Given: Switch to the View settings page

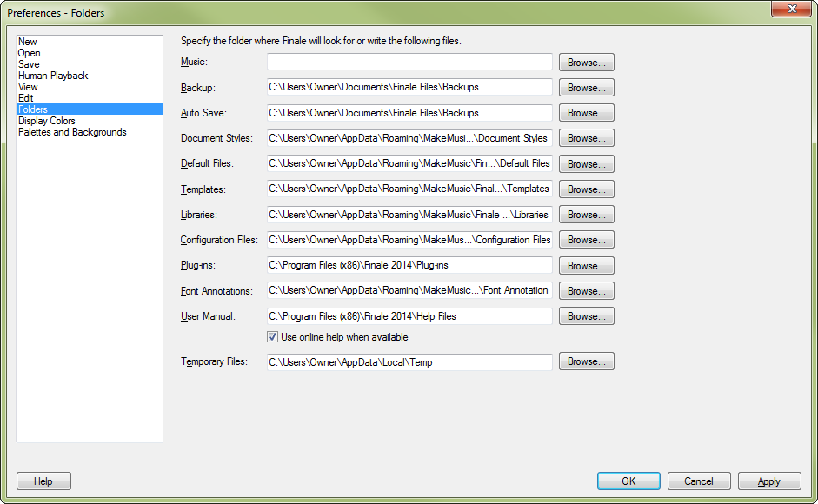Looking at the screenshot, I should pyautogui.click(x=28, y=86).
